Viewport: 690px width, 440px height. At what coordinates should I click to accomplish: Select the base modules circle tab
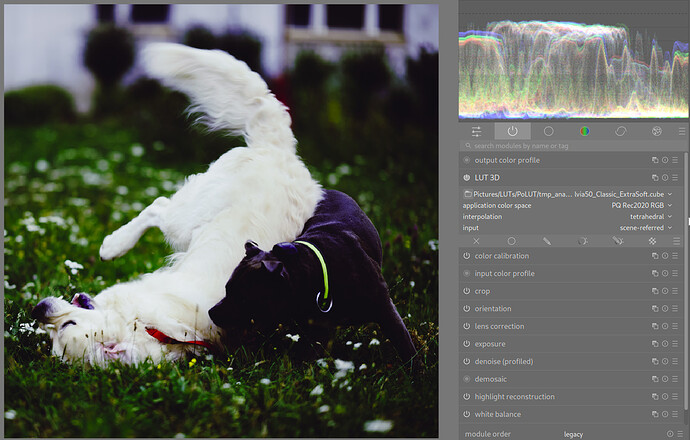548,131
